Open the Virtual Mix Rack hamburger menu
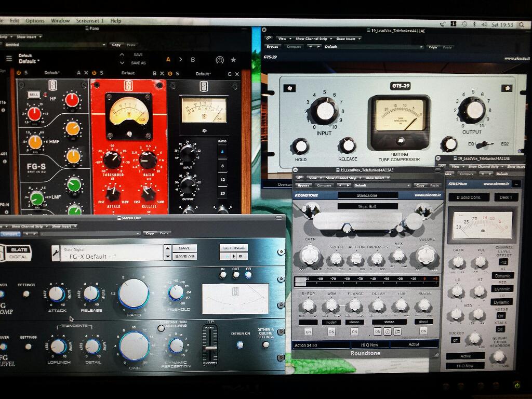 (x=9, y=59)
